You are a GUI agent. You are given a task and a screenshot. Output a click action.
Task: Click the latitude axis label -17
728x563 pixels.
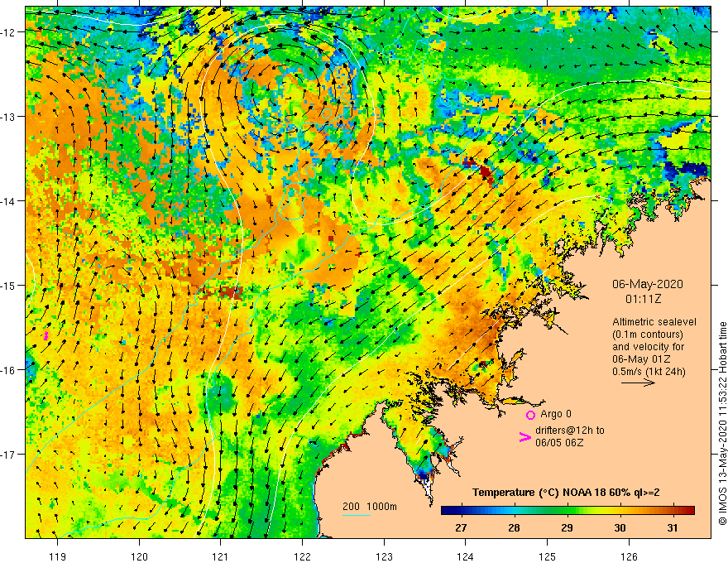8,455
